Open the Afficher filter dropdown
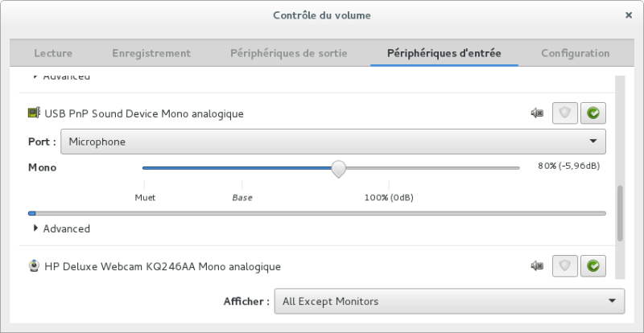644x333 pixels. coord(449,302)
